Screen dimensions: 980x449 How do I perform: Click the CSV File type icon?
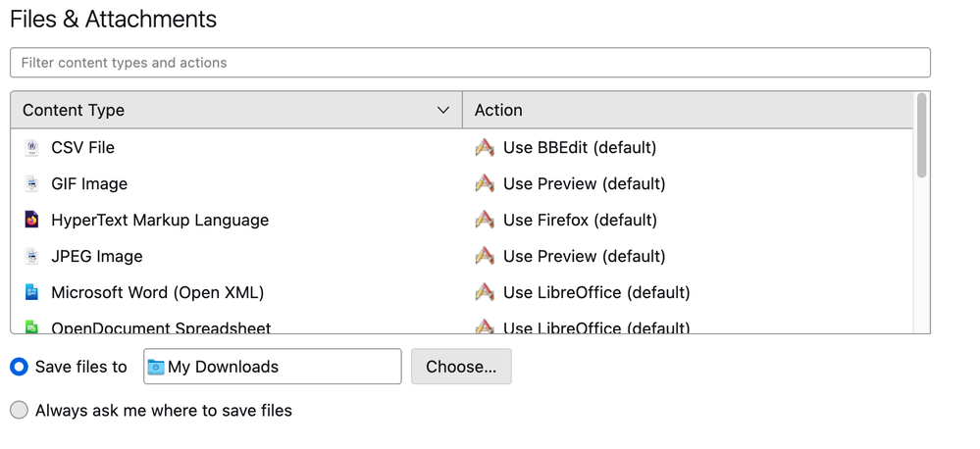click(32, 148)
